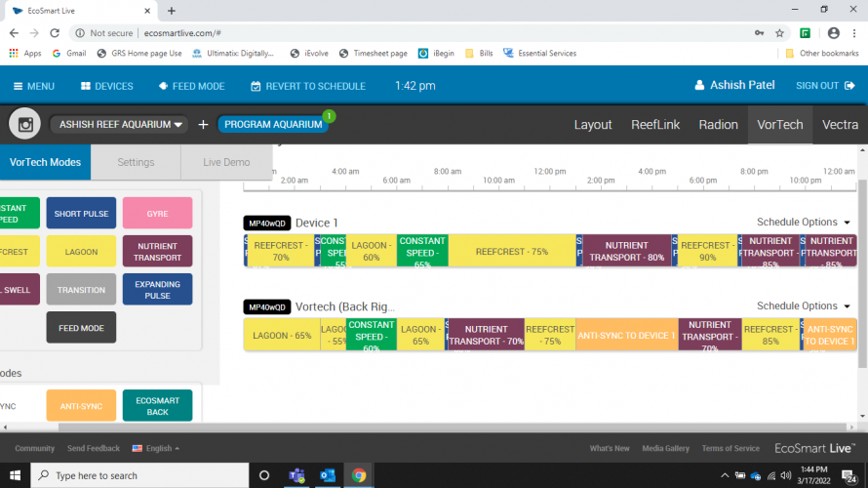
Task: Pick the GYRE mode swatch
Action: pyautogui.click(x=157, y=214)
